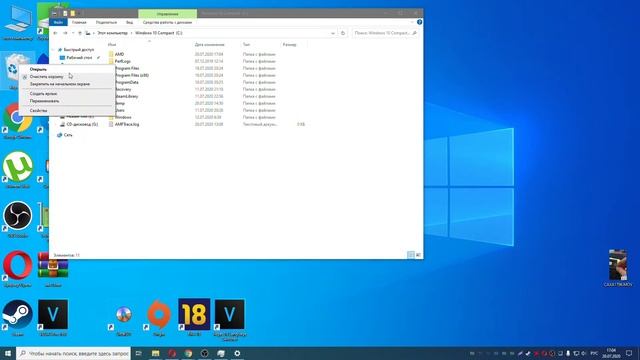Screen dimensions: 640x360
Task: Select Google Chrome desktop shortcut
Action: click(17, 120)
